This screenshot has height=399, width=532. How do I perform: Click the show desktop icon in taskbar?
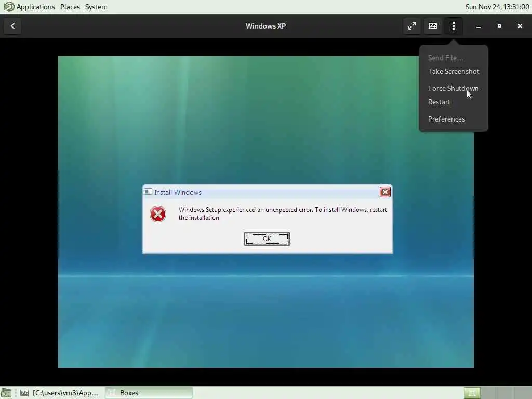click(x=6, y=393)
